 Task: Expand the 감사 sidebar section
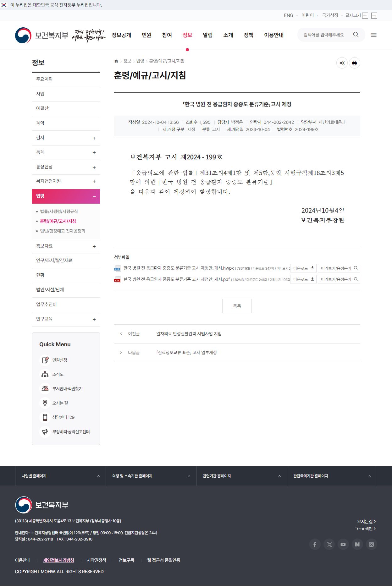[x=94, y=138]
